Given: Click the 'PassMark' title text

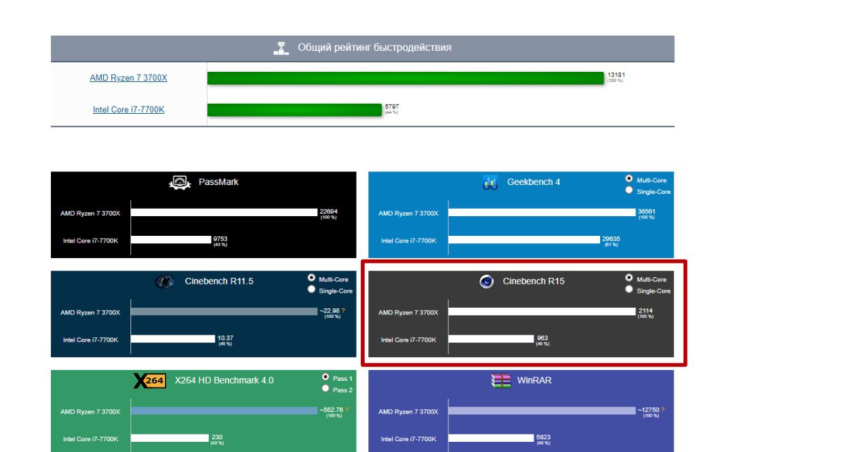Looking at the screenshot, I should point(218,182).
